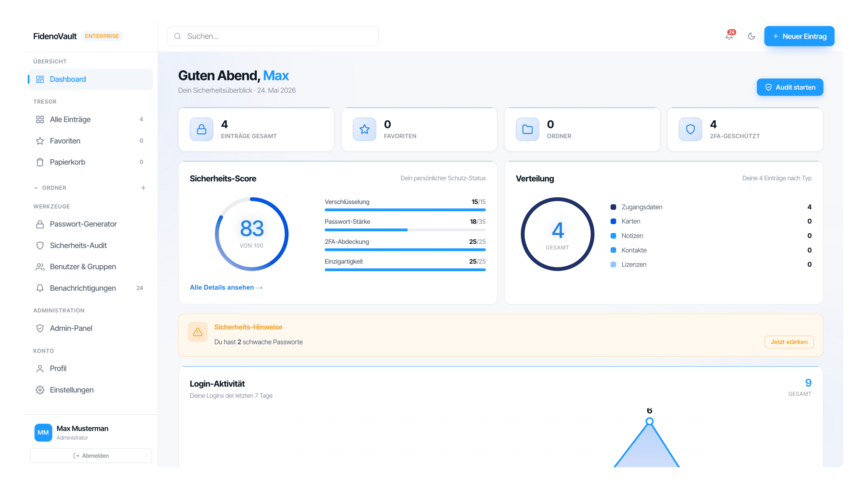Open Dashboard in the sidebar
This screenshot has width=868, height=488.
coord(91,79)
